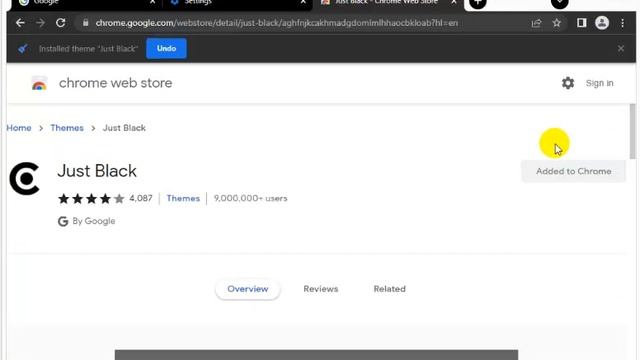The image size is (640, 360).
Task: Open the Themes breadcrumb link
Action: [x=67, y=128]
